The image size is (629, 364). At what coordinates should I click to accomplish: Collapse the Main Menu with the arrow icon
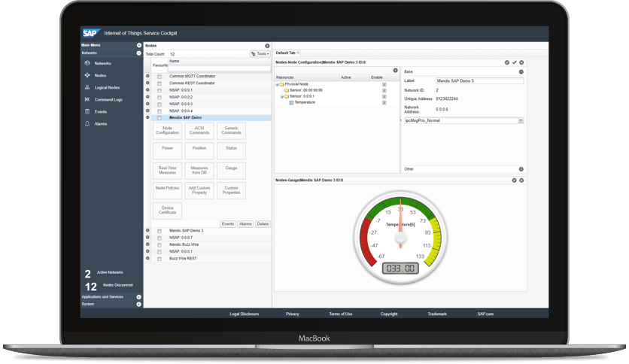click(138, 45)
